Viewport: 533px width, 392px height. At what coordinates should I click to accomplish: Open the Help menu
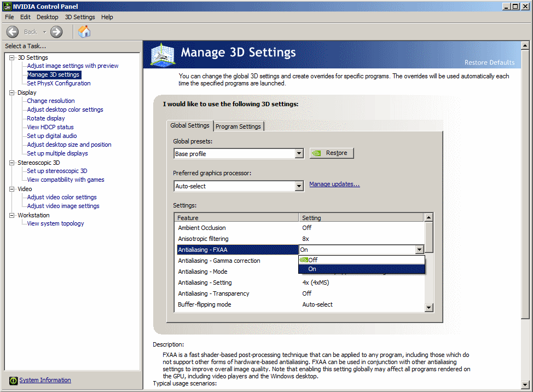coord(107,17)
